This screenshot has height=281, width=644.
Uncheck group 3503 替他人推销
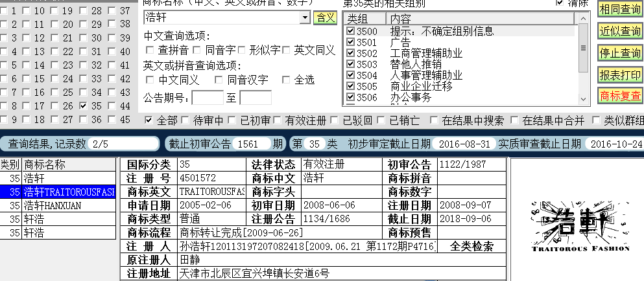coord(350,64)
